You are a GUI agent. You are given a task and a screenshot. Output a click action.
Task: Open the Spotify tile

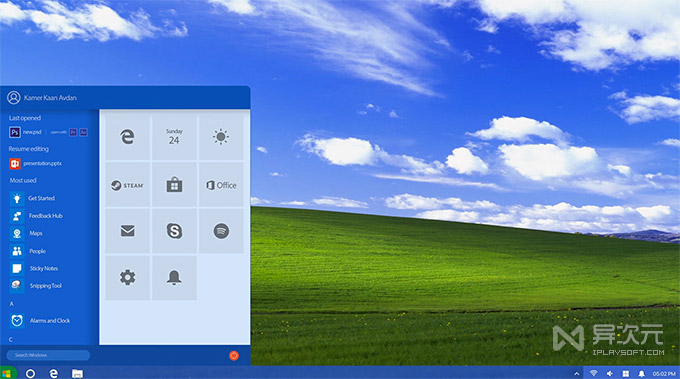click(221, 231)
